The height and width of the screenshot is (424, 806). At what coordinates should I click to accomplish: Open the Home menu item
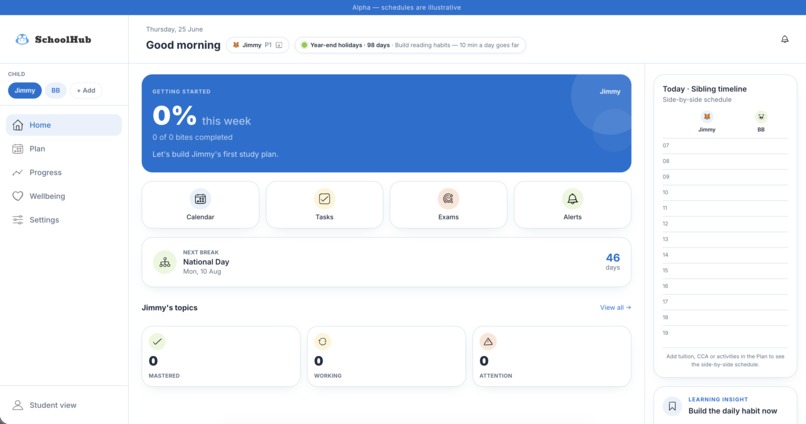point(64,125)
